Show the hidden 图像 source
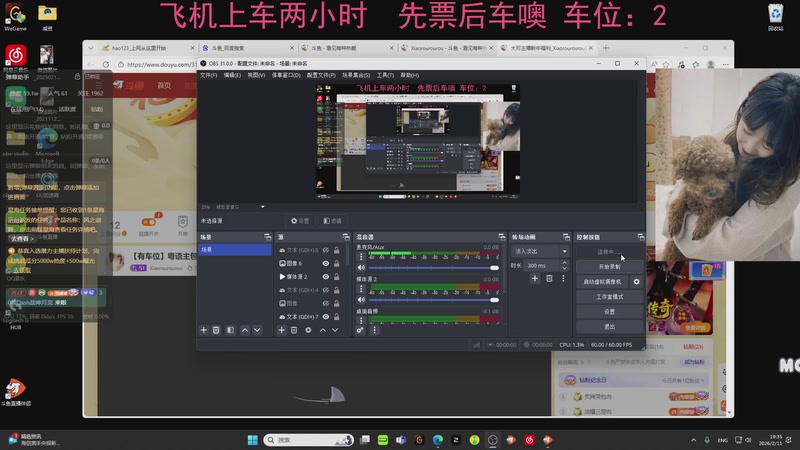Viewport: 800px width, 450px height. click(x=326, y=303)
